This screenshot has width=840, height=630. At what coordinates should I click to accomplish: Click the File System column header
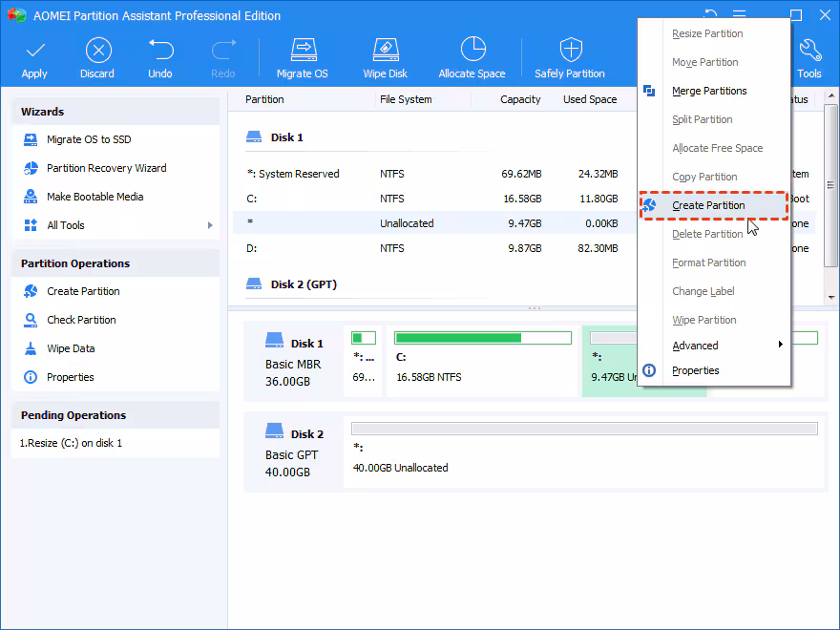[x=406, y=99]
